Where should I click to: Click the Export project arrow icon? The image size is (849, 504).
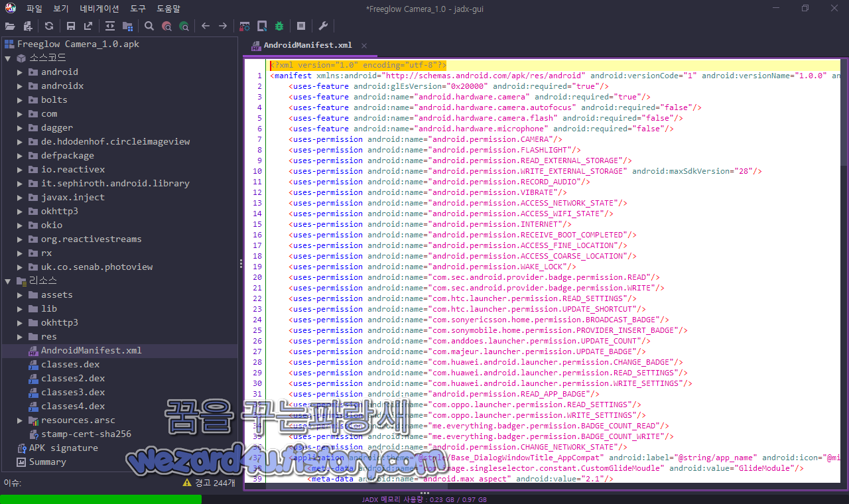pyautogui.click(x=88, y=26)
